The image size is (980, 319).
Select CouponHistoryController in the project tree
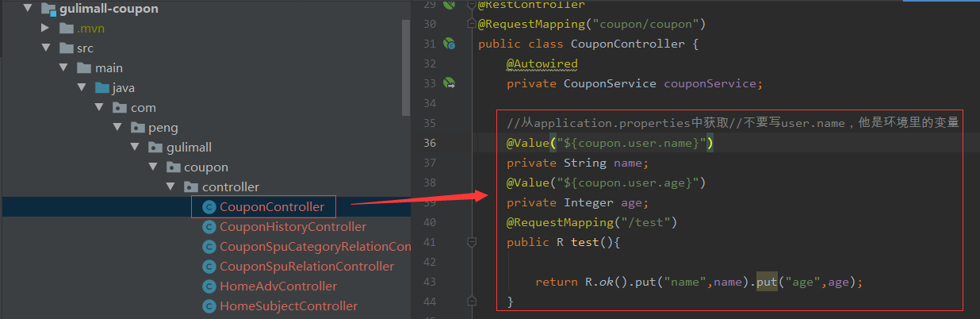[293, 227]
